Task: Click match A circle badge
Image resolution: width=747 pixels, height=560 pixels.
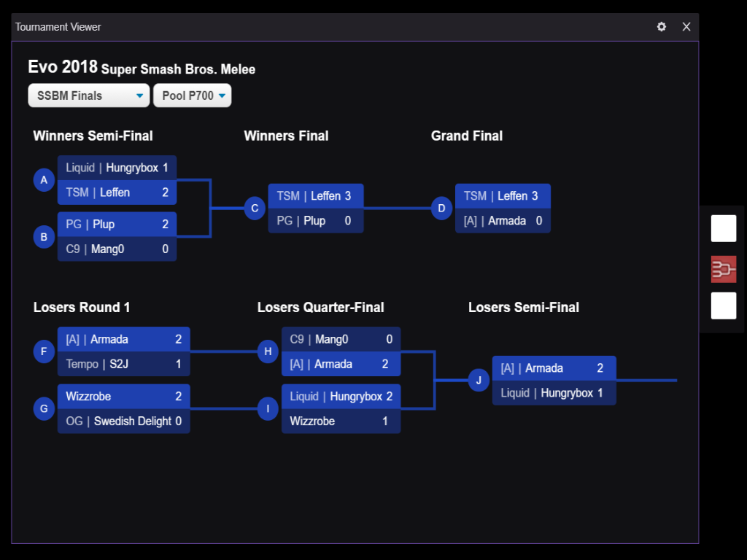Action: click(44, 180)
